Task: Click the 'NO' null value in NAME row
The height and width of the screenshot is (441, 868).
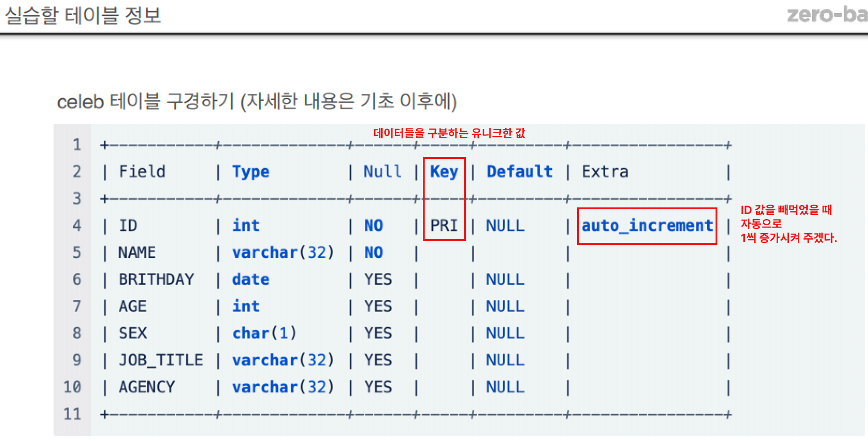Action: pos(373,253)
